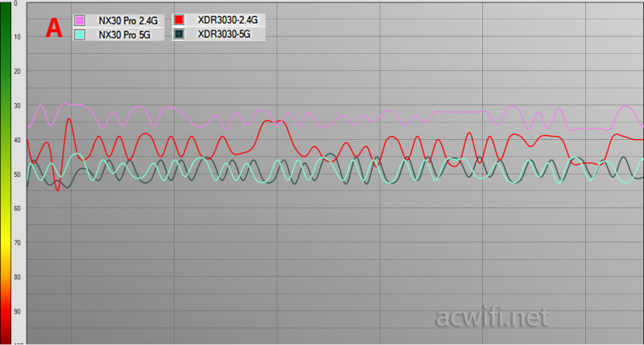Select the XDR3030-5G legend label
The width and height of the screenshot is (644, 345).
225,35
